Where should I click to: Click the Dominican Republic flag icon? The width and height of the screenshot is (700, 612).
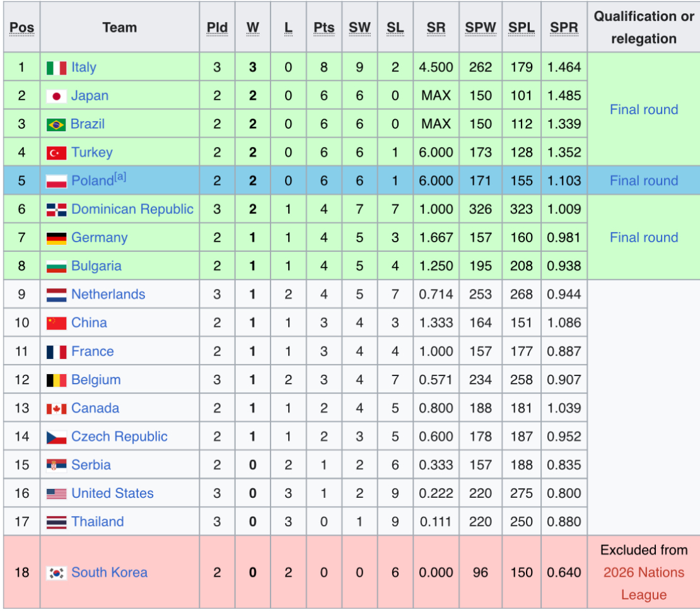[56, 210]
